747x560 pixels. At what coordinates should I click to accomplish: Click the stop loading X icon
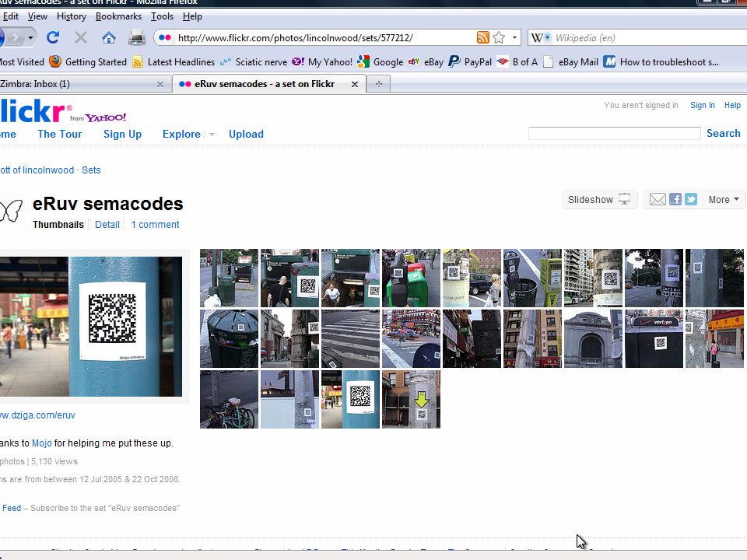(80, 37)
